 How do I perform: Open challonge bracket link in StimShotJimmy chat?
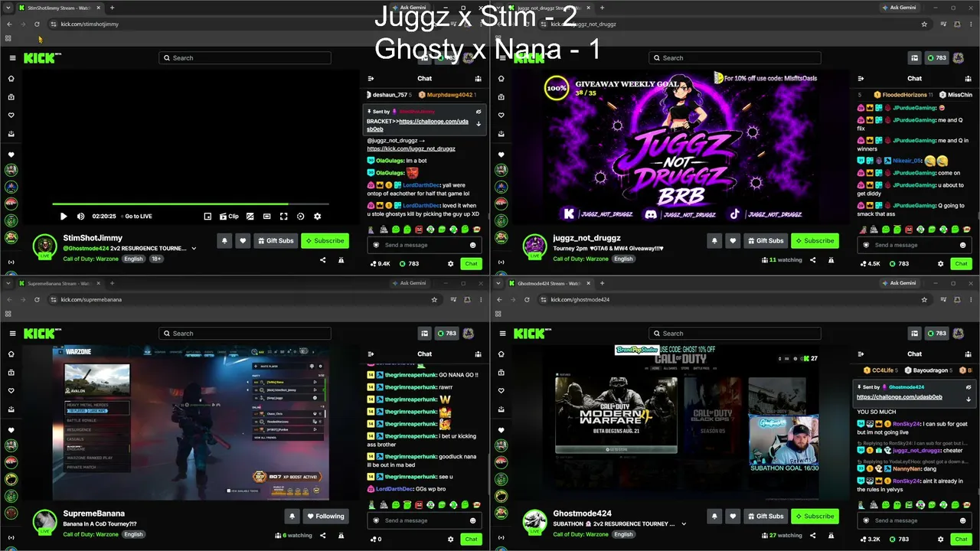[417, 126]
